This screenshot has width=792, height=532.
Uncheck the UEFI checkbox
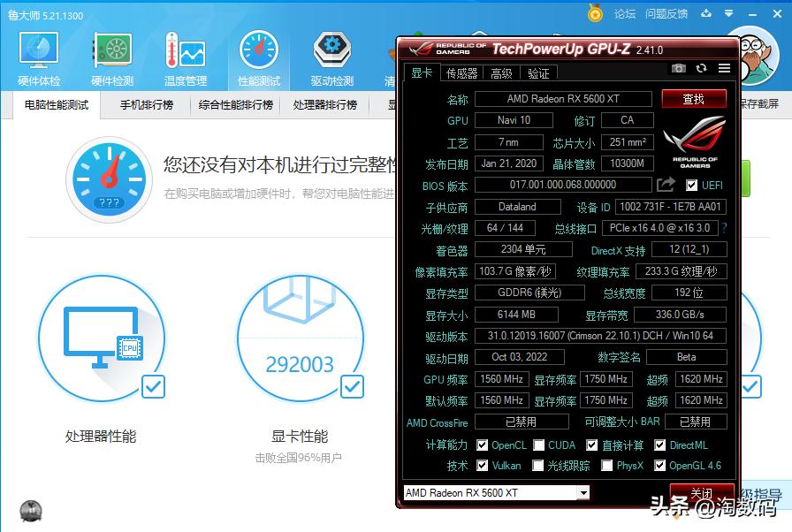click(x=692, y=185)
